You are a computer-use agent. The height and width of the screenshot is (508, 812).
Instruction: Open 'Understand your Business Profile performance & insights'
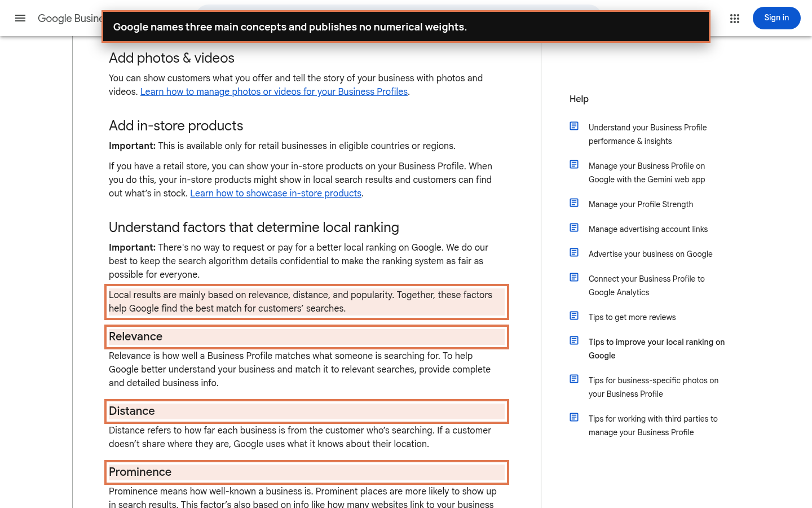[647, 134]
